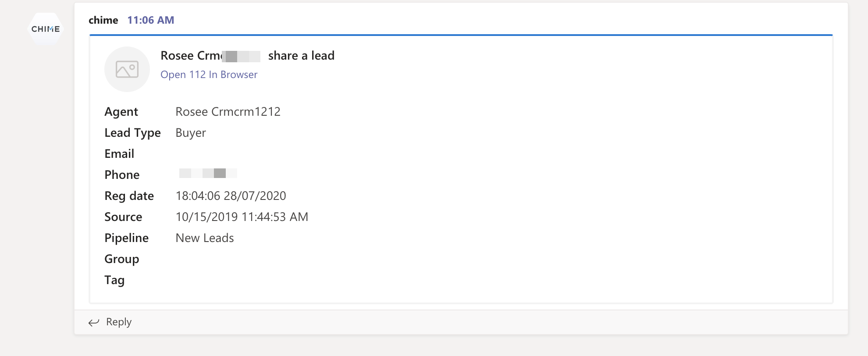Open 112 In Browser link
868x356 pixels.
pyautogui.click(x=209, y=75)
